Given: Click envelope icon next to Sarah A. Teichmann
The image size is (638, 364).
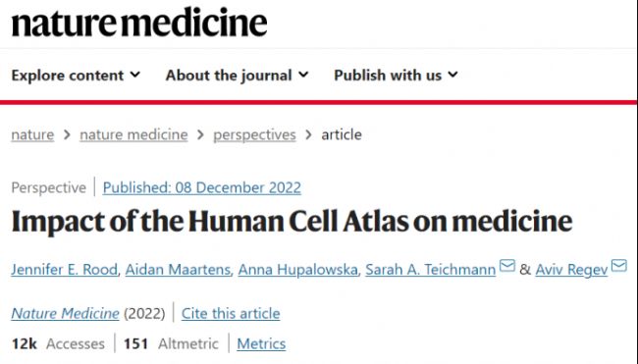Looking at the screenshot, I should [507, 266].
